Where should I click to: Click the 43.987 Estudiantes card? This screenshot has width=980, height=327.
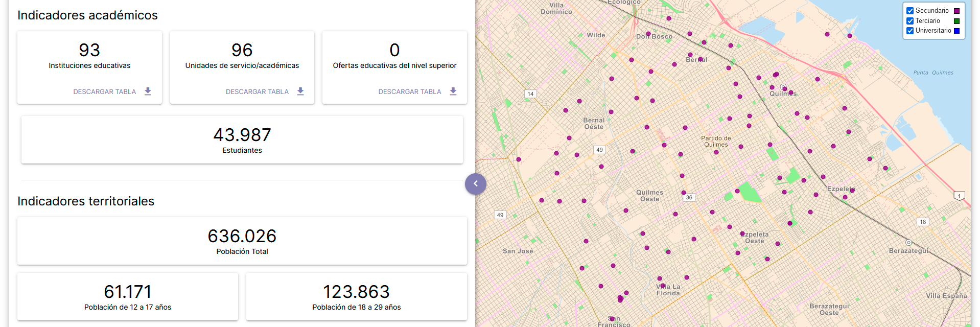242,140
